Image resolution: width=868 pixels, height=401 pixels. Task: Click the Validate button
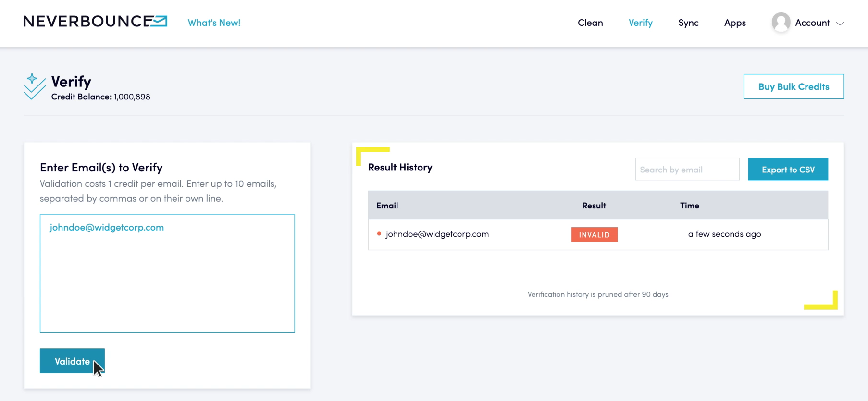72,361
